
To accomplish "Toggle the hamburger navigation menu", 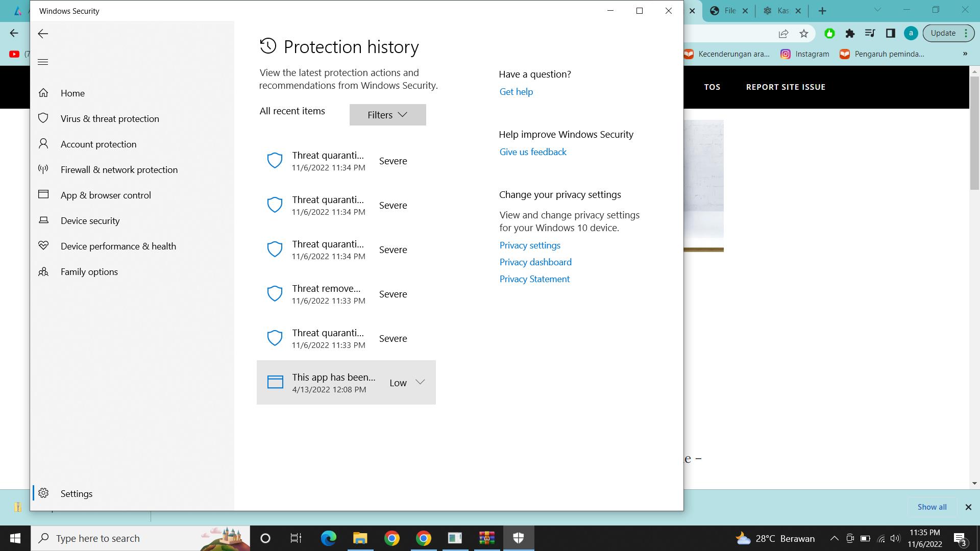I will pos(43,62).
